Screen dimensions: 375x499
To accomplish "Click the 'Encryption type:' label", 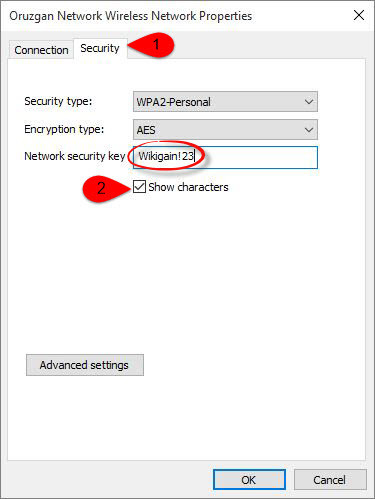I will click(64, 129).
